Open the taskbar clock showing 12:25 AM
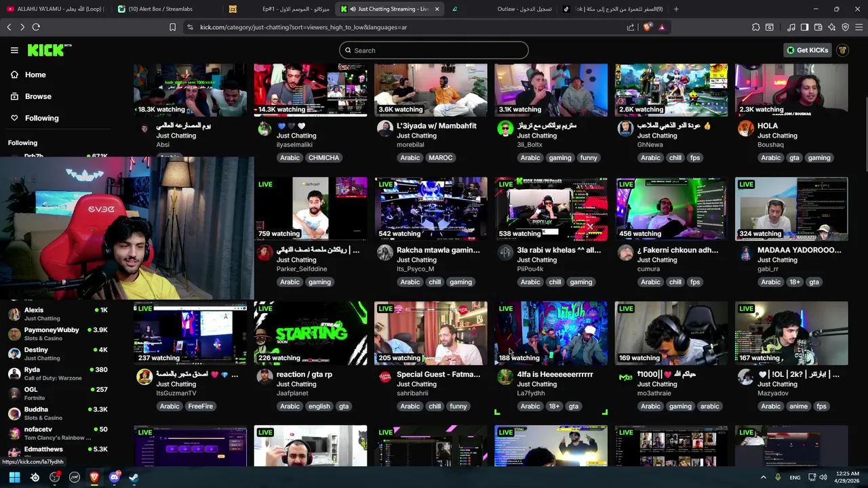Viewport: 868px width, 488px height. [849, 477]
